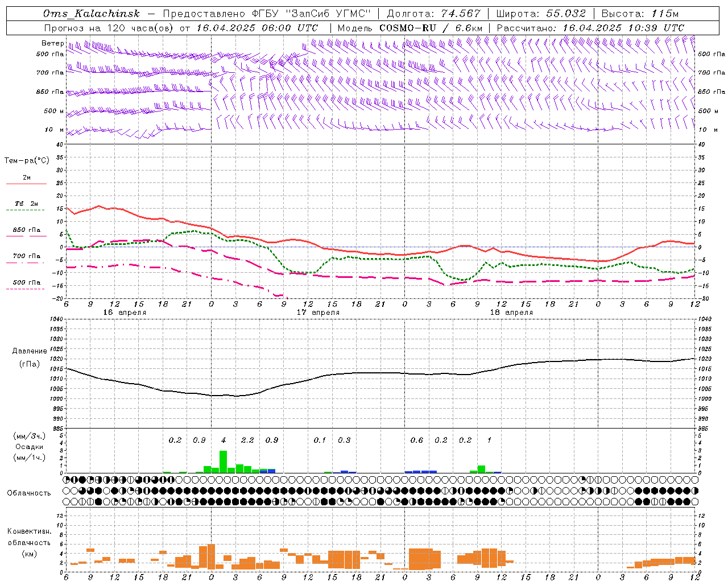
Task: Select the Td 2м dew point legend entry
Action: coord(26,204)
